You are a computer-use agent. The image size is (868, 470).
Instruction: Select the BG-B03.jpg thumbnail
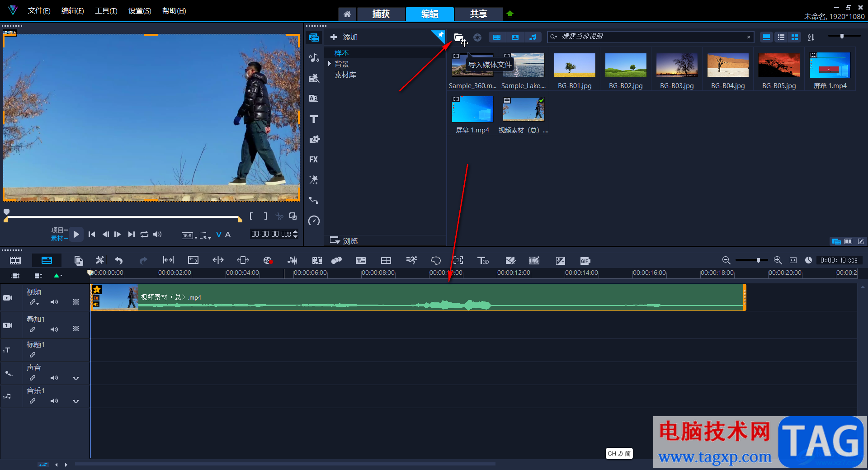coord(677,65)
